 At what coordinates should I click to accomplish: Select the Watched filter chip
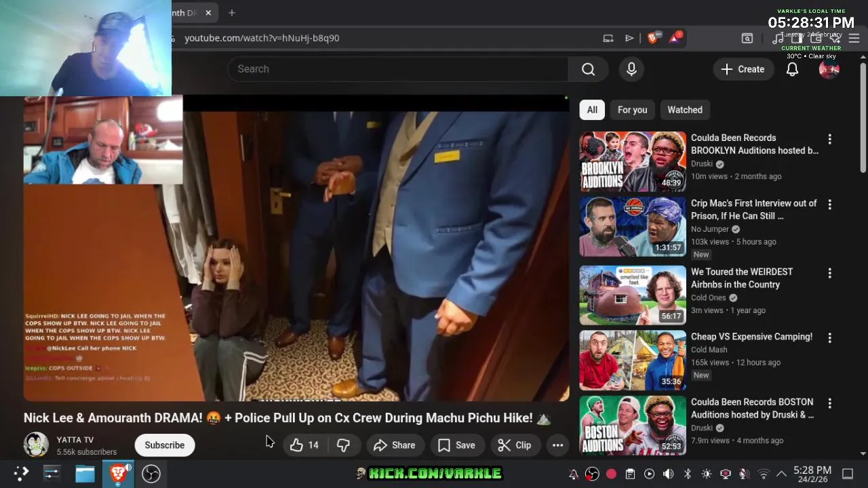pos(685,110)
